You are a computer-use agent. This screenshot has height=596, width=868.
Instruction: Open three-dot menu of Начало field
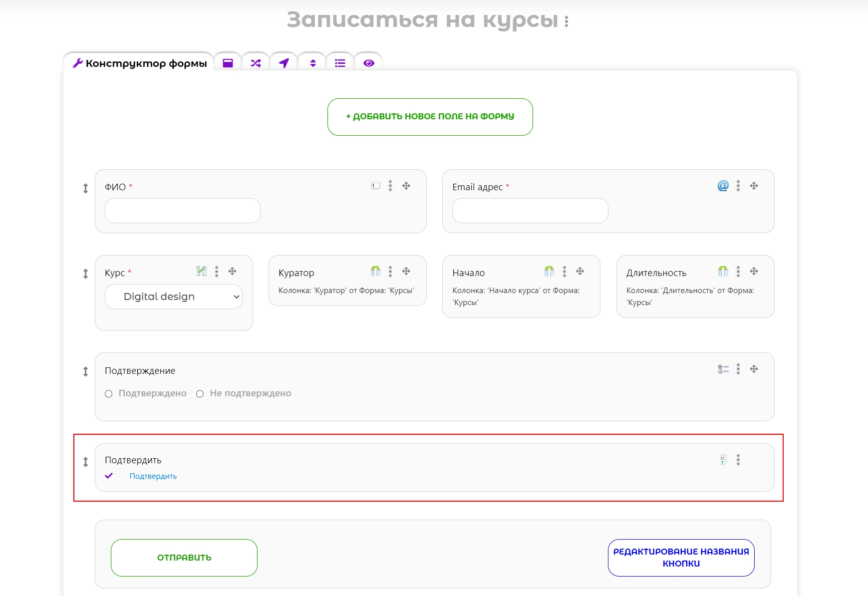coord(565,271)
